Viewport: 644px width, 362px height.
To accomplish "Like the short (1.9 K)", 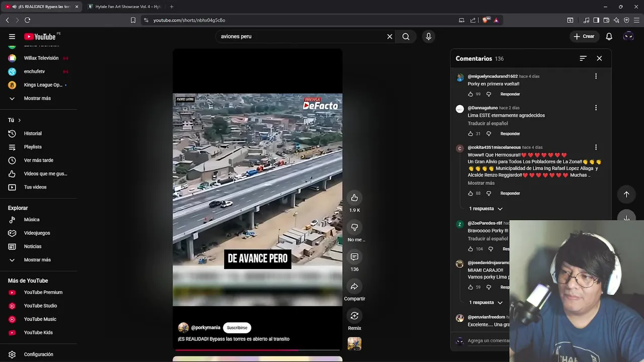I will tap(354, 198).
